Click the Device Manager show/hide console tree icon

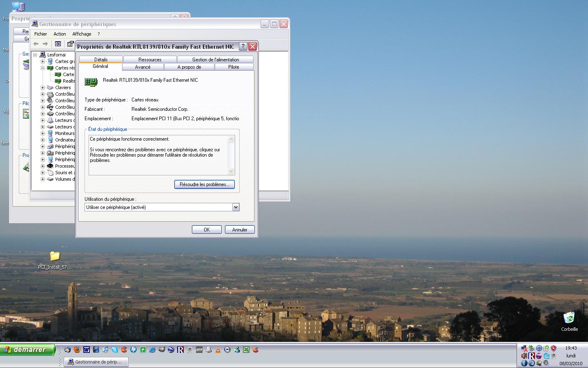coord(58,44)
